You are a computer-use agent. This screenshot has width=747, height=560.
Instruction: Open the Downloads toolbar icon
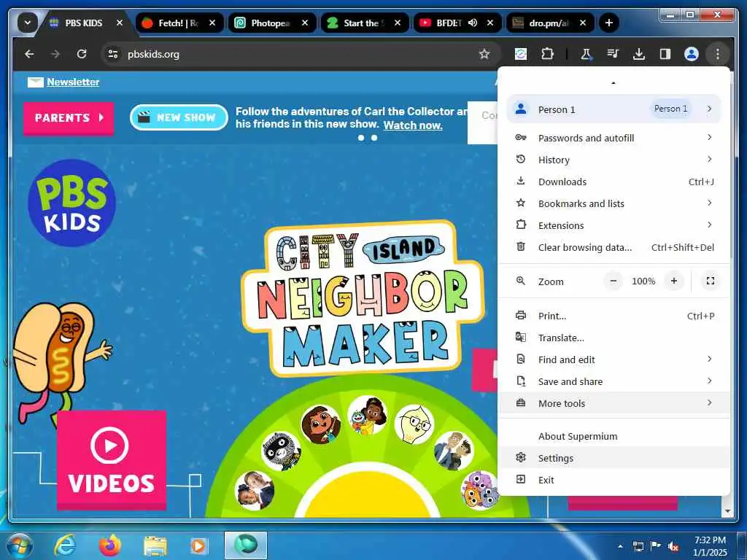pyautogui.click(x=639, y=54)
